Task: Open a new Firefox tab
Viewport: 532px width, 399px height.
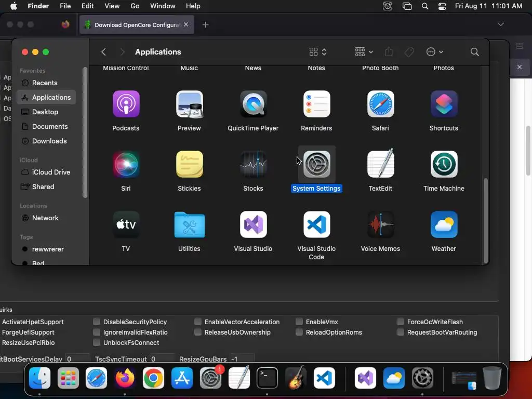Action: (205, 25)
